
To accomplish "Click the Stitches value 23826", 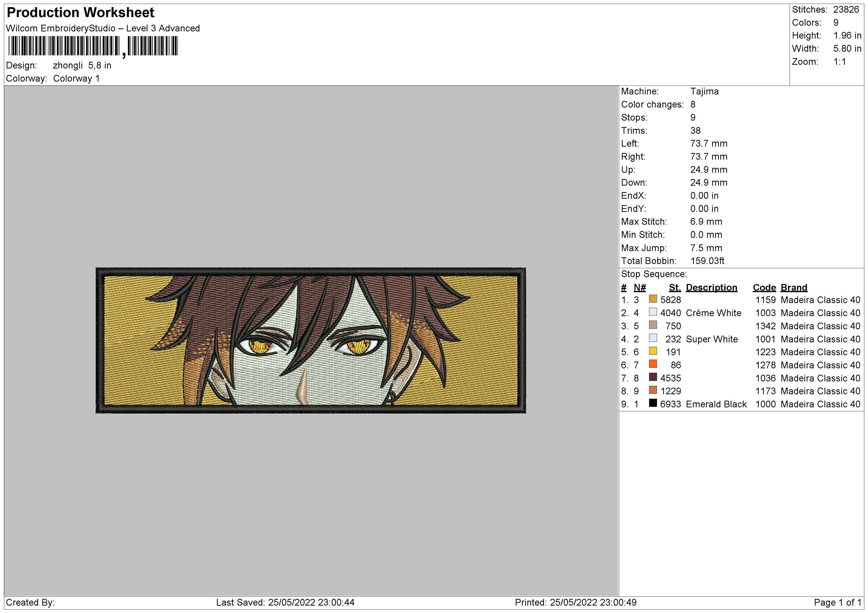I will coord(846,9).
